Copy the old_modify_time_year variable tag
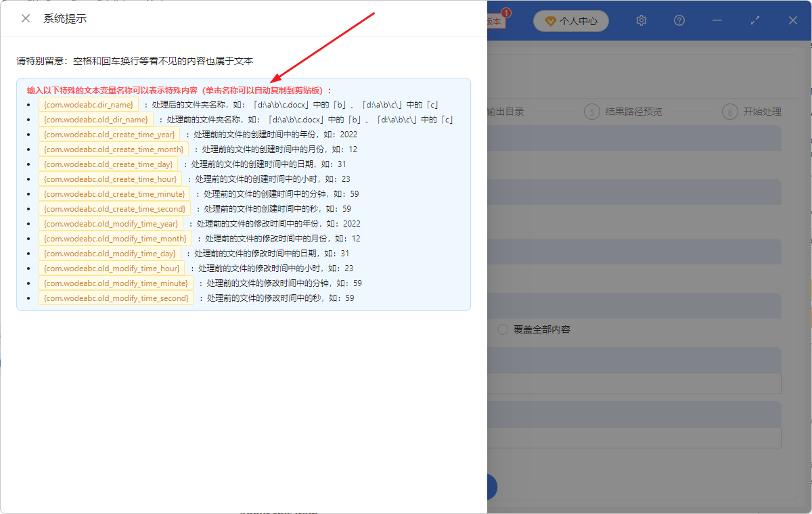This screenshot has width=812, height=514. coord(112,223)
